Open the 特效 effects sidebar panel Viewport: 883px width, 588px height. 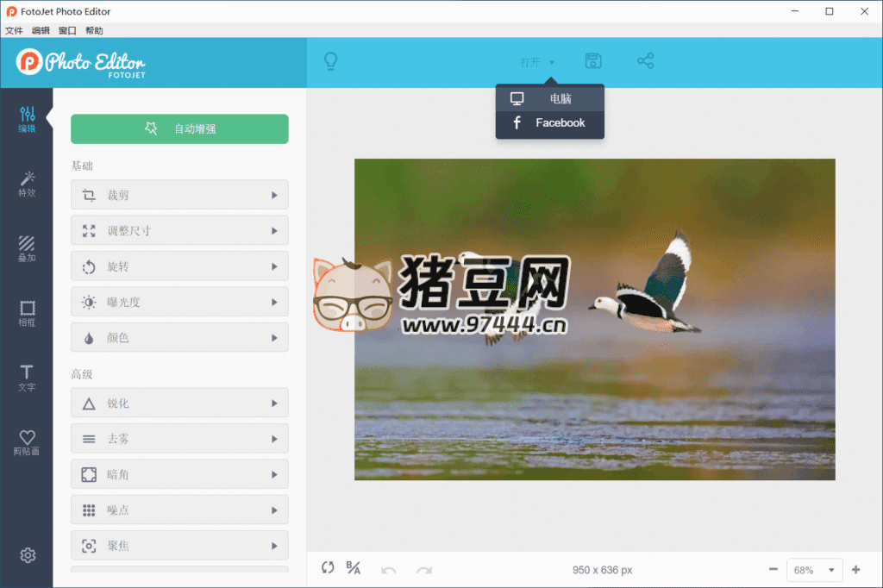[x=27, y=183]
